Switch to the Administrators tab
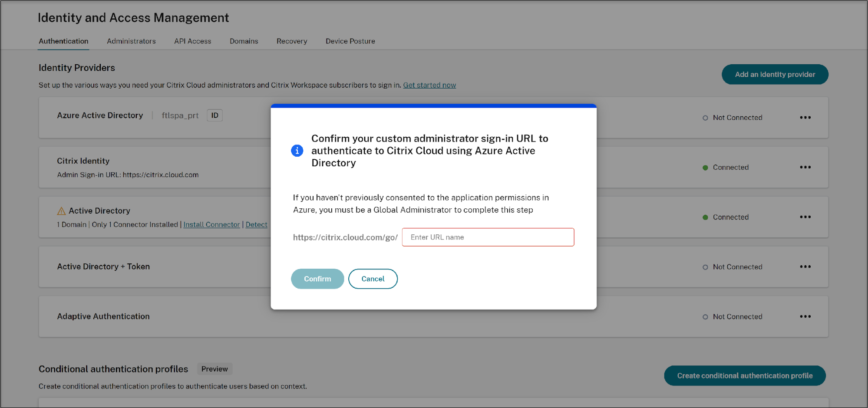Screen dimensions: 868x408 131,41
